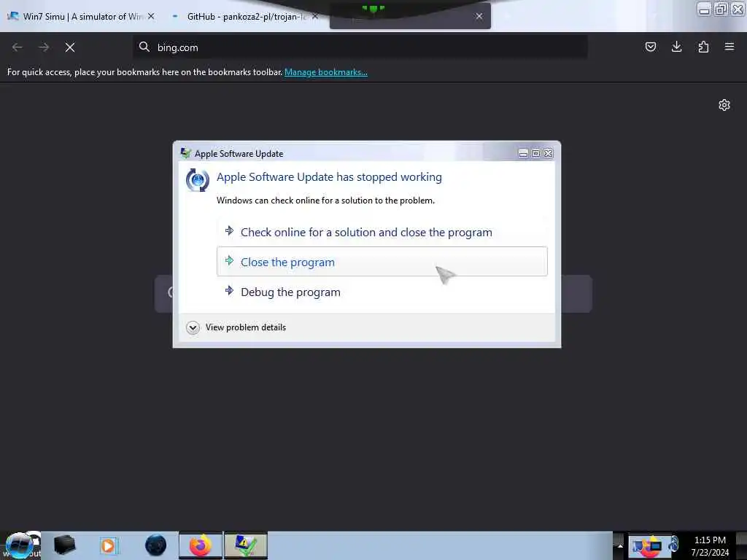Go forward with the browser forward arrow
Image resolution: width=747 pixels, height=560 pixels.
(44, 47)
